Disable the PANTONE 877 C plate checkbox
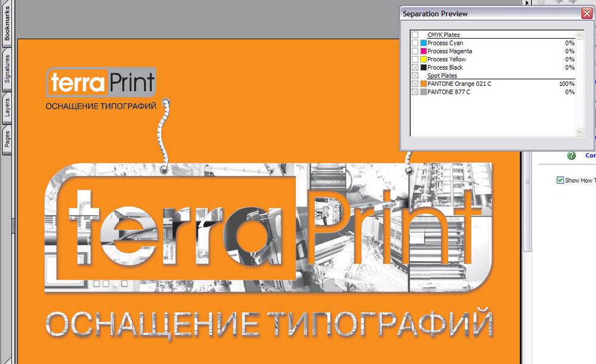The height and width of the screenshot is (364, 596). 415,92
